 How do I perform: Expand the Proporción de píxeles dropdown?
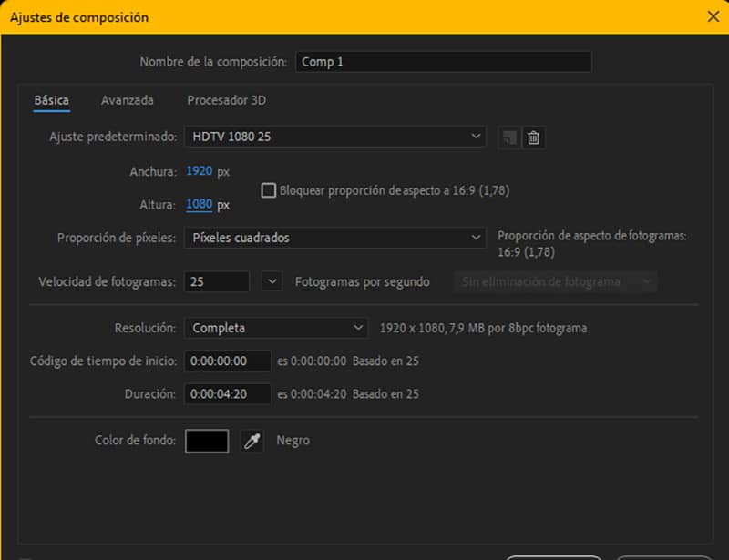(x=334, y=238)
